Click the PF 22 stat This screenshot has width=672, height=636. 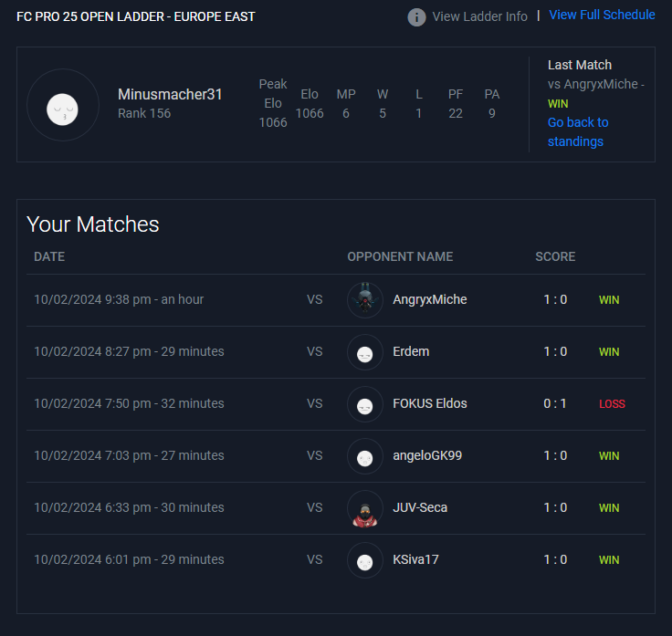[x=455, y=104]
